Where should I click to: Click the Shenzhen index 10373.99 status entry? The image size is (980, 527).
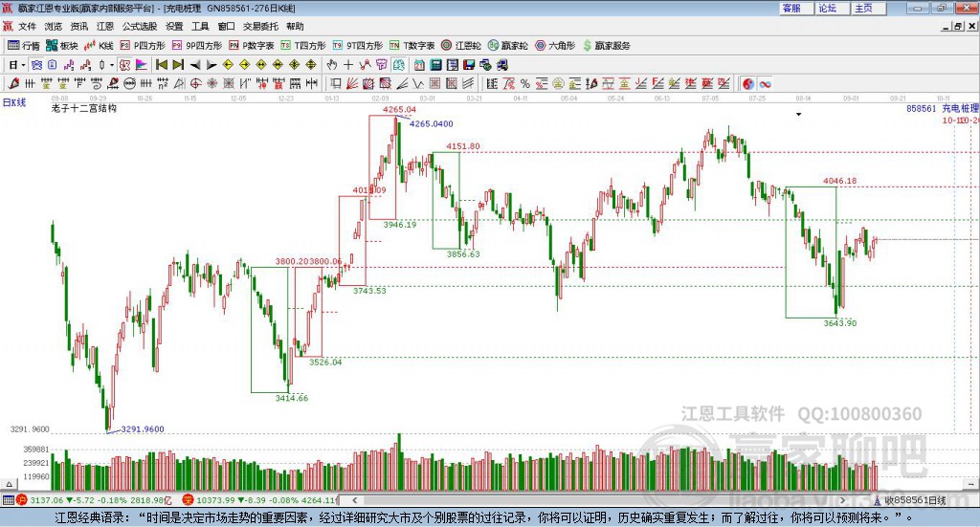click(259, 500)
